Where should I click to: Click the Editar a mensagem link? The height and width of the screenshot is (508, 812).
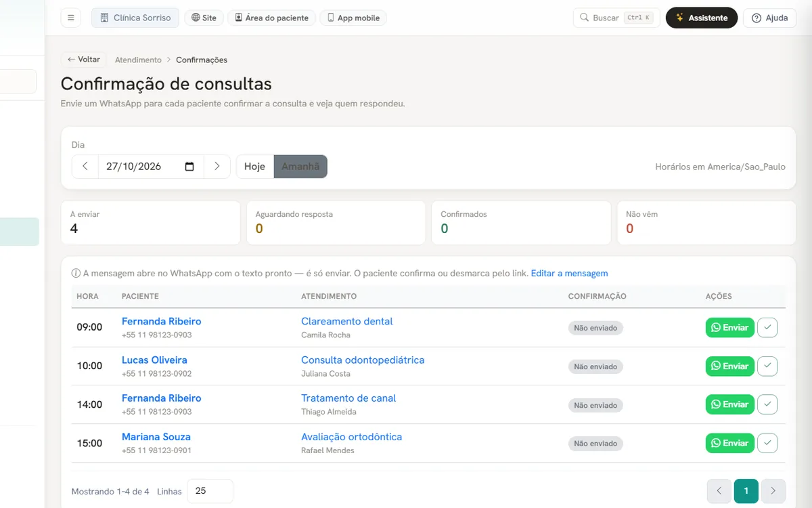click(569, 274)
